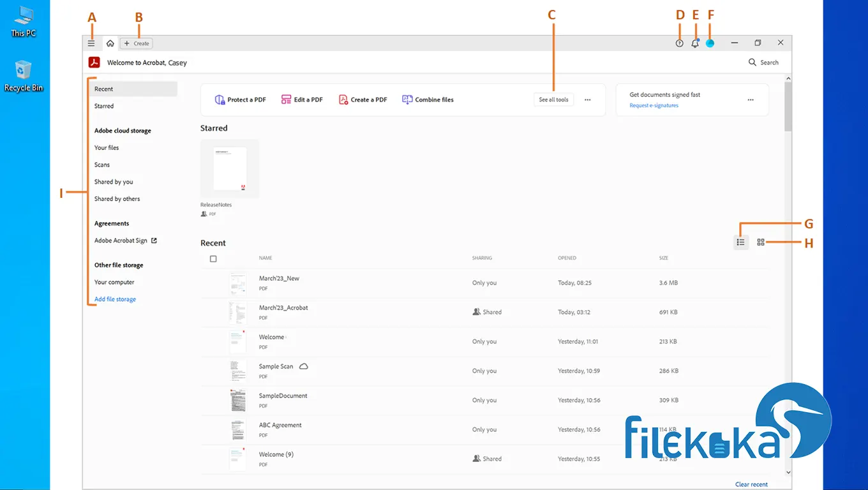Open the tools card more options ellipsis
This screenshot has height=490, width=868.
(588, 100)
